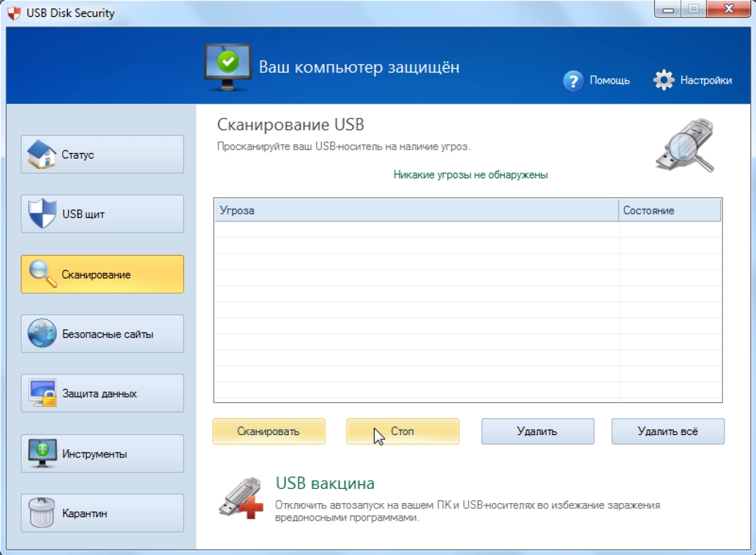
Task: Click the monitor-plus icon beside Инструменты
Action: [43, 453]
